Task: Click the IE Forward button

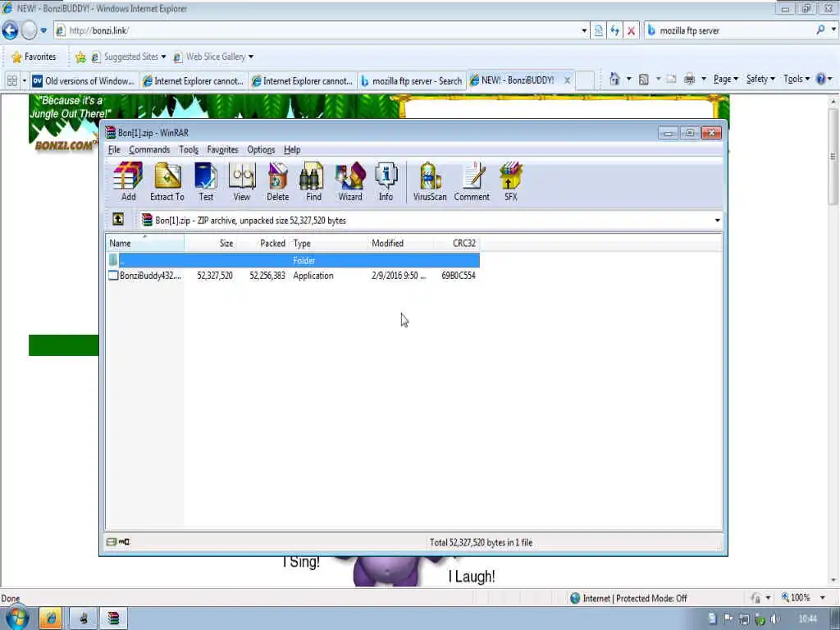Action: pyautogui.click(x=29, y=30)
